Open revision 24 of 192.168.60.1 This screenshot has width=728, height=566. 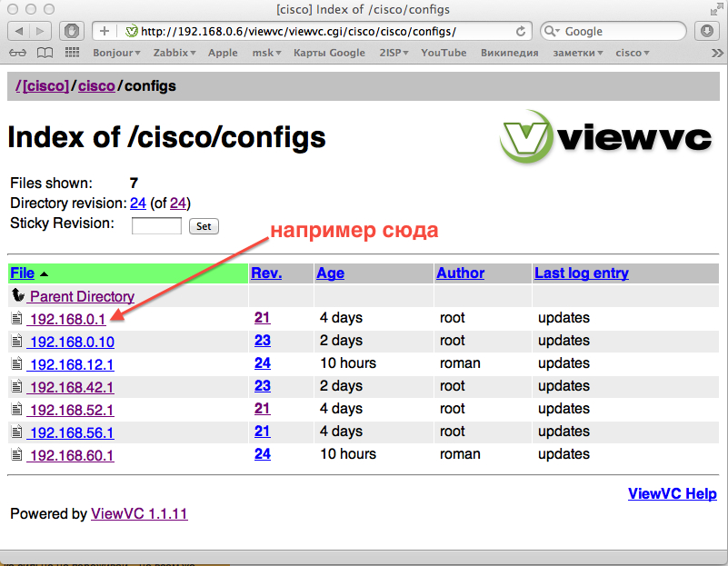(x=263, y=453)
